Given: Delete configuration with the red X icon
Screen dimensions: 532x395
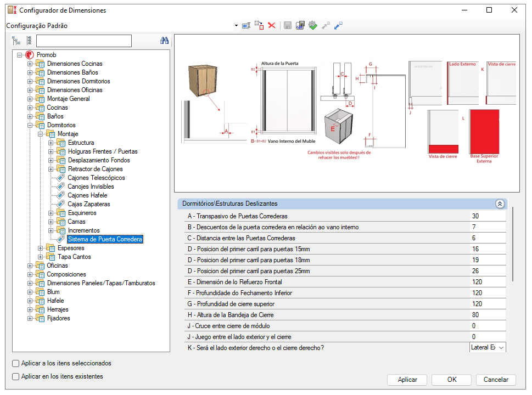Looking at the screenshot, I should pos(272,25).
